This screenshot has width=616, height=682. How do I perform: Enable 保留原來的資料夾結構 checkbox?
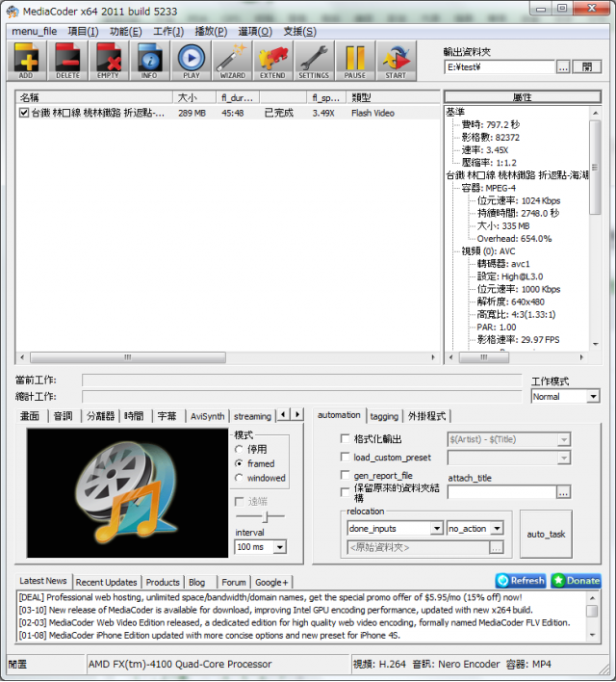point(346,492)
